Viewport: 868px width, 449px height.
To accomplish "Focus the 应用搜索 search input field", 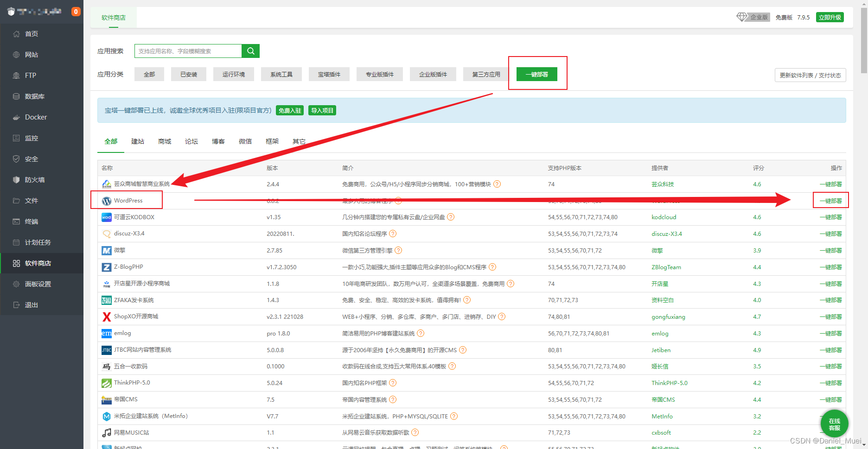I will click(188, 51).
